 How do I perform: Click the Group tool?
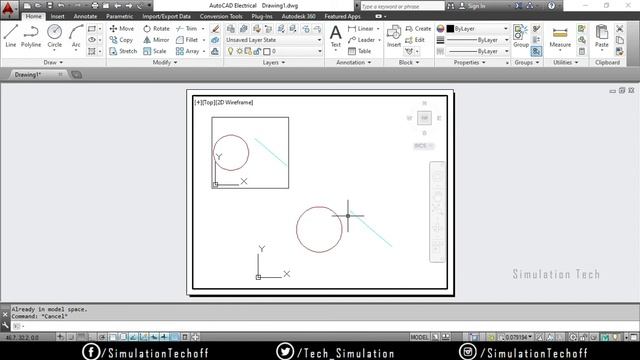521,36
